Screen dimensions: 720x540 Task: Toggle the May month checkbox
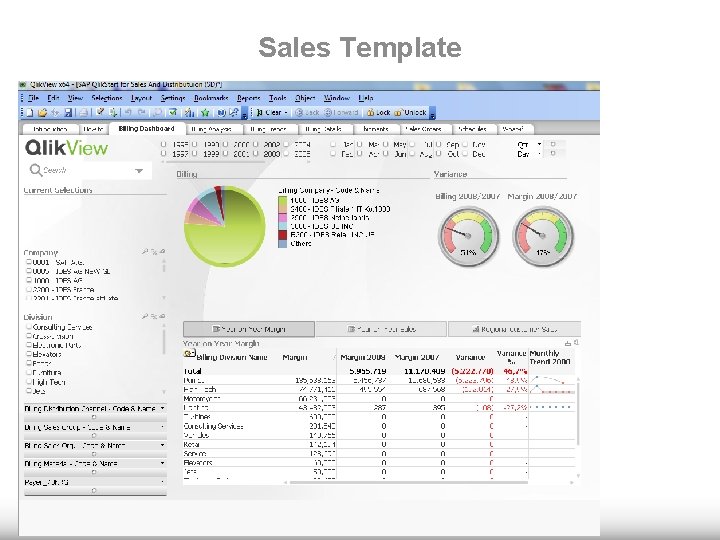(x=386, y=144)
